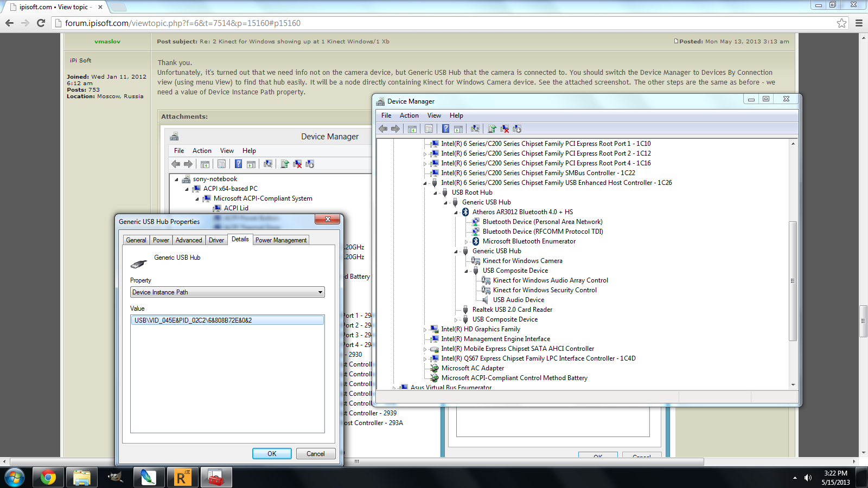Viewport: 868px width, 488px height.
Task: Select Intel(R) Management Engine Interface
Action: coord(495,339)
